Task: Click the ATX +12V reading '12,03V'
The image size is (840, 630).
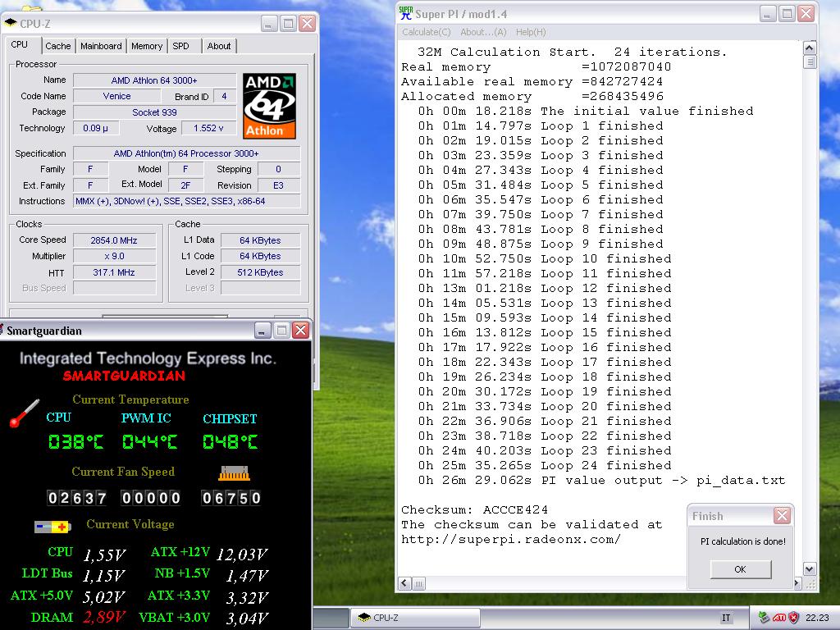Action: pyautogui.click(x=242, y=555)
